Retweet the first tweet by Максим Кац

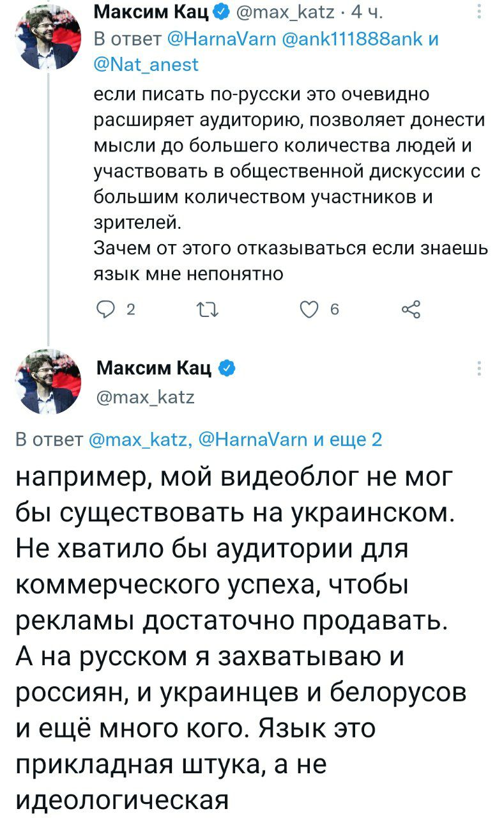tap(209, 311)
